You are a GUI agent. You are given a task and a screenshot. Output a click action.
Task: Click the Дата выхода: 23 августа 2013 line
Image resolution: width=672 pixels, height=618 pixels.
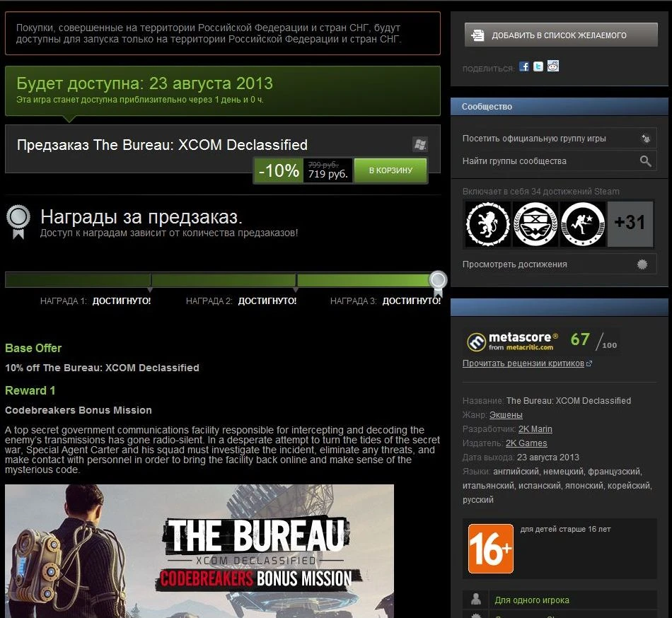click(521, 457)
